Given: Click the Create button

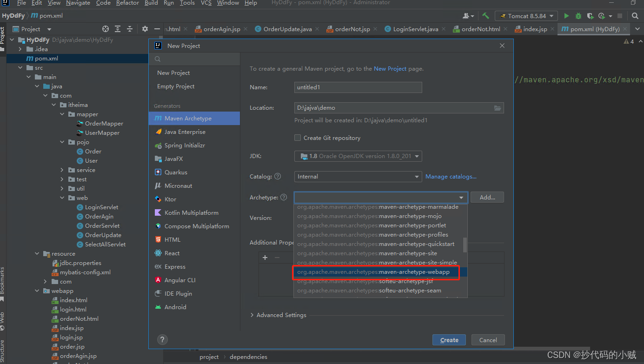Looking at the screenshot, I should click(x=449, y=340).
